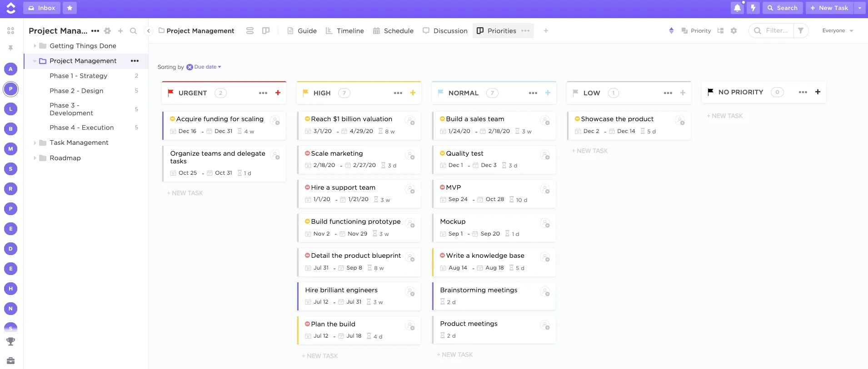Open the Everyone dropdown
868x369 pixels.
(x=838, y=30)
